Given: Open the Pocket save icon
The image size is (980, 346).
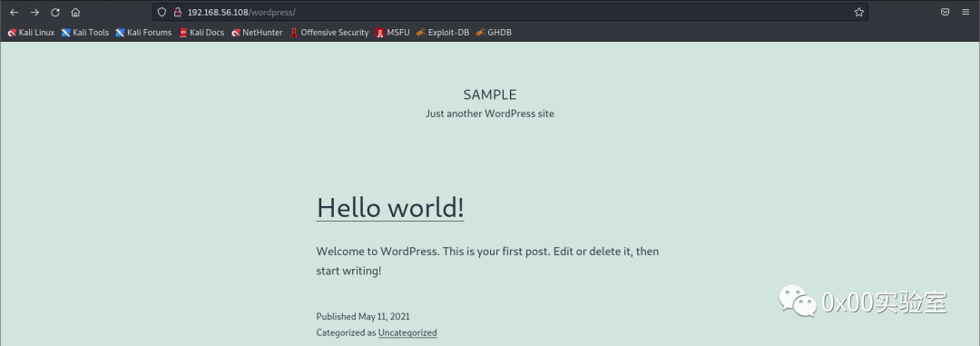Looking at the screenshot, I should (945, 12).
